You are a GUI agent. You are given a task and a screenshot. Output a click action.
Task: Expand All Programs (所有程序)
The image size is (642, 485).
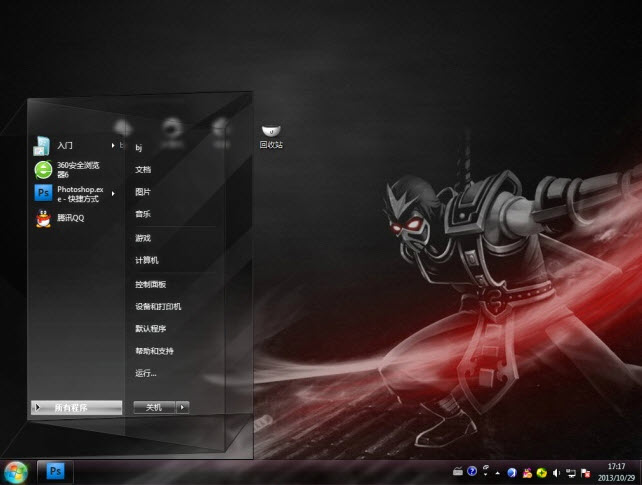pyautogui.click(x=77, y=408)
